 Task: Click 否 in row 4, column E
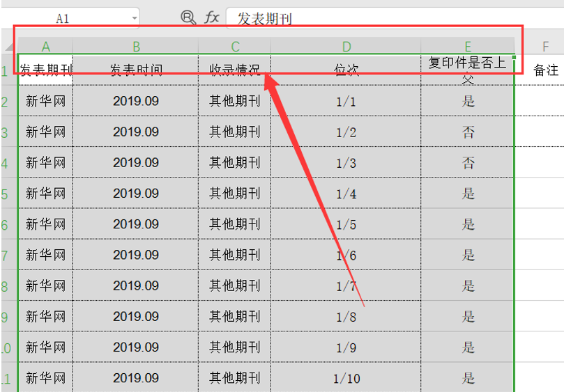pyautogui.click(x=468, y=162)
